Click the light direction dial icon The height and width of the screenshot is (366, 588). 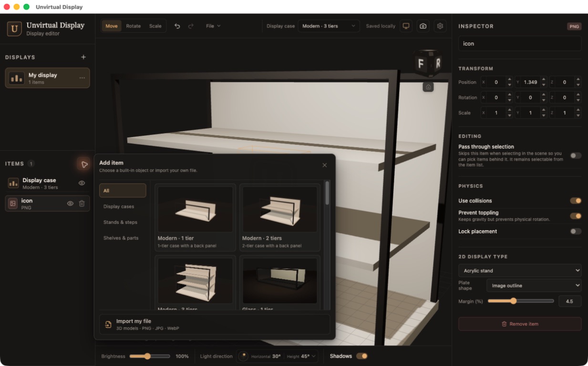pos(243,356)
